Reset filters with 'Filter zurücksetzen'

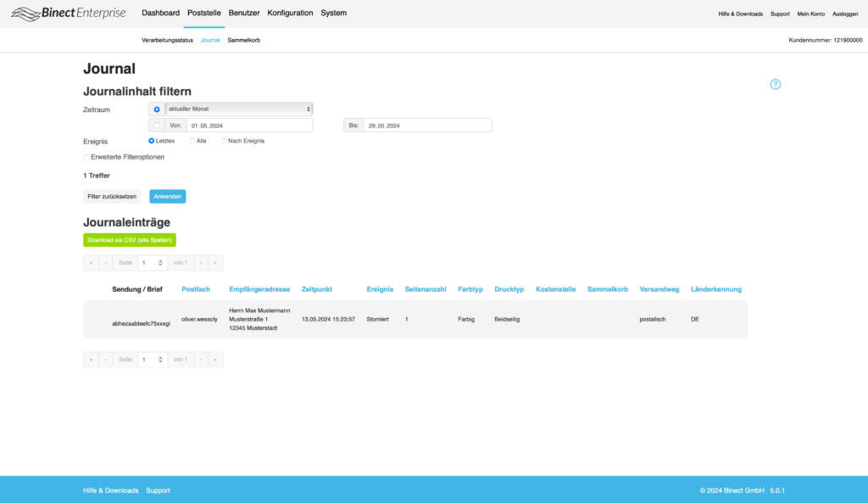click(x=111, y=196)
